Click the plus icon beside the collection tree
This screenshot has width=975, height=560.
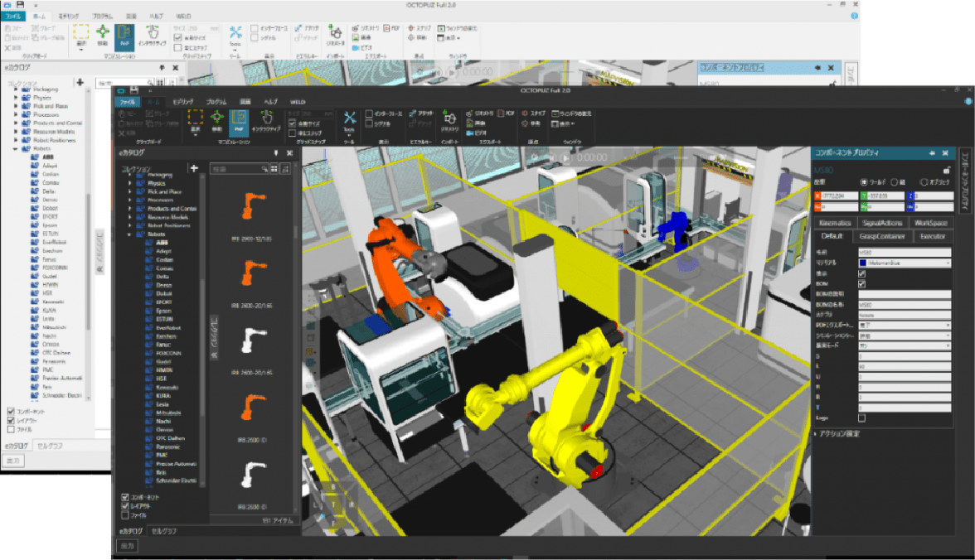[x=193, y=168]
